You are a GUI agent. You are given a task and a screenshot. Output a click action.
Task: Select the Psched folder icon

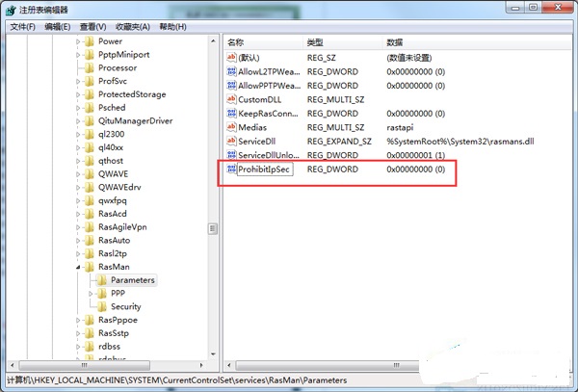tap(90, 108)
